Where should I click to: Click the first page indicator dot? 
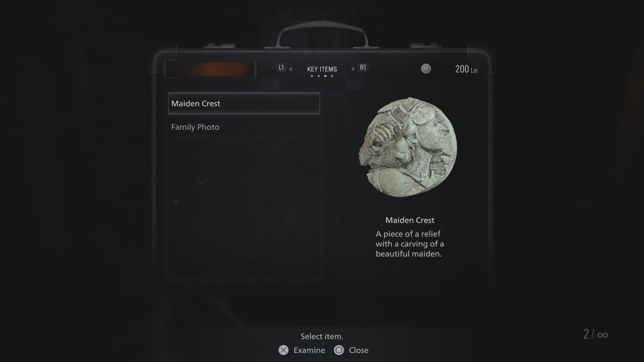pos(312,76)
